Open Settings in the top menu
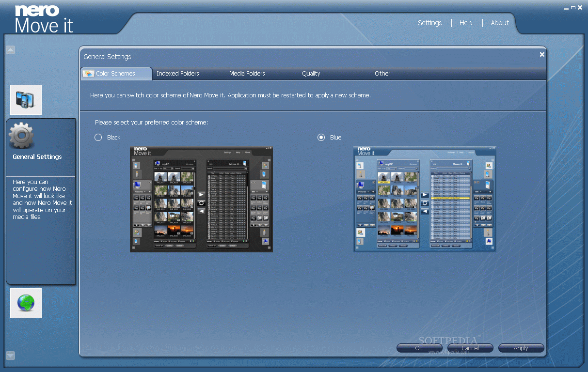 [x=430, y=23]
